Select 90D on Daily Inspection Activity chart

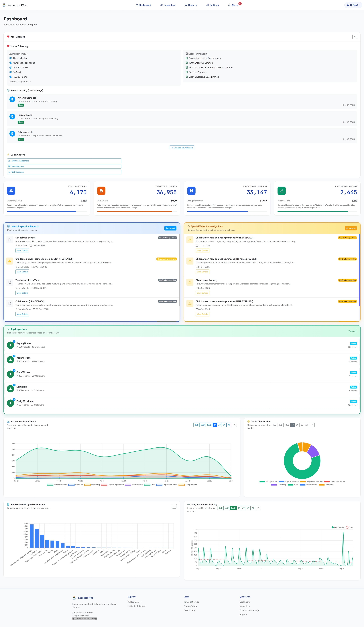click(x=227, y=508)
